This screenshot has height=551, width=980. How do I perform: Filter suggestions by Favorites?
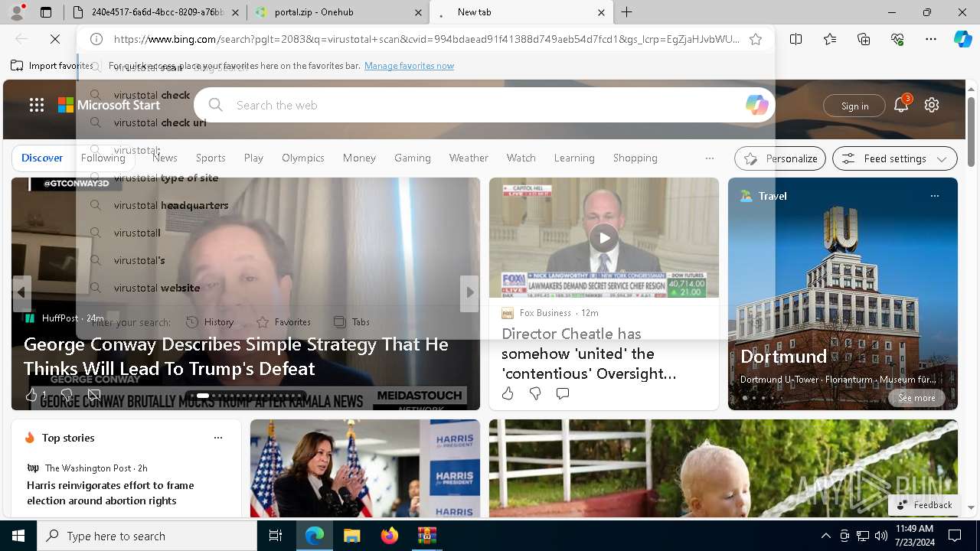point(283,322)
